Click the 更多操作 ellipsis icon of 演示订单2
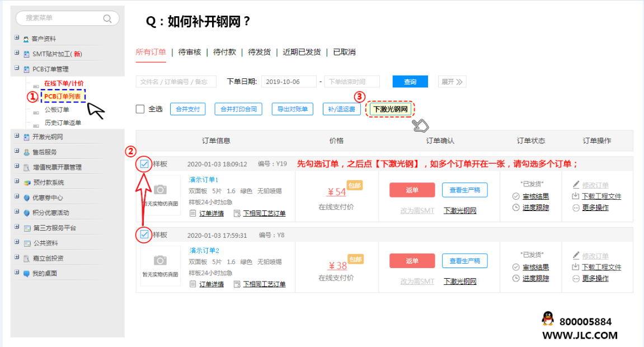Screen dimensions: 644x347 click(x=576, y=278)
